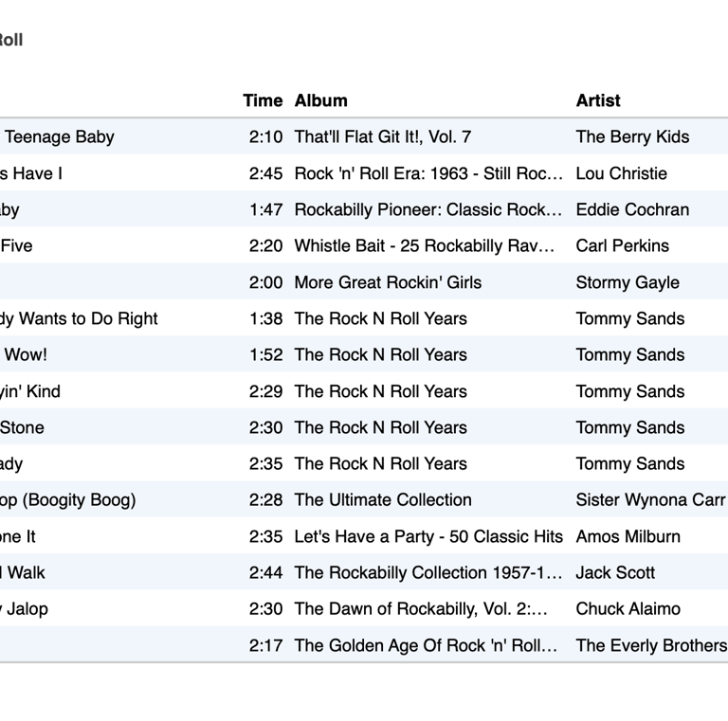The height and width of the screenshot is (721, 728).
Task: Click the 2:44 time value
Action: 265,573
